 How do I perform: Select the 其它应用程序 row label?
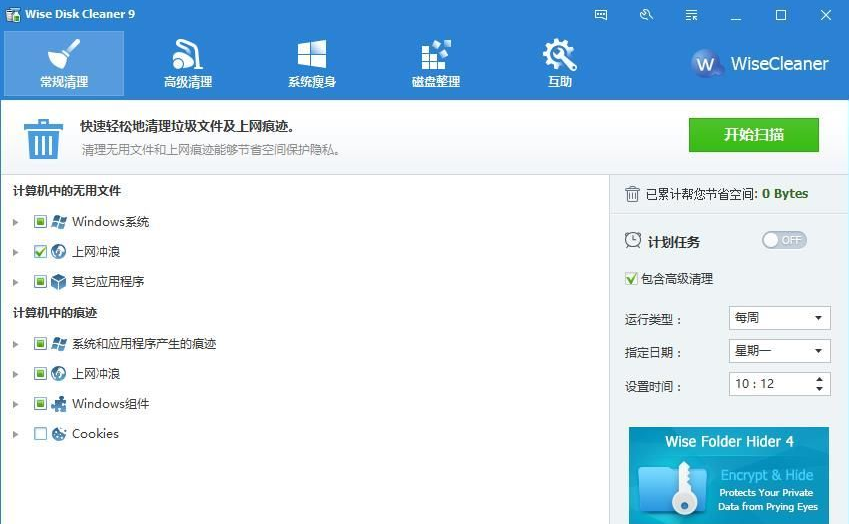108,281
